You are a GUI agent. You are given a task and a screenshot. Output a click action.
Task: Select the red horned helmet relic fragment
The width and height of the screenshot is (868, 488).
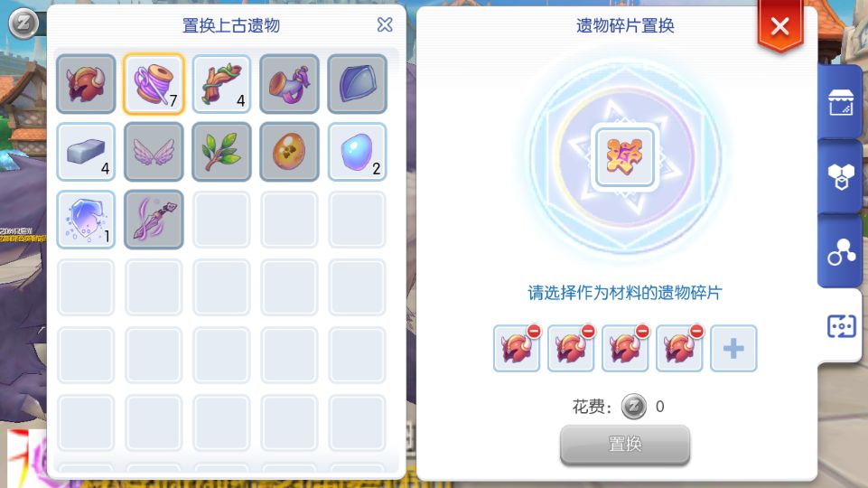[x=86, y=84]
